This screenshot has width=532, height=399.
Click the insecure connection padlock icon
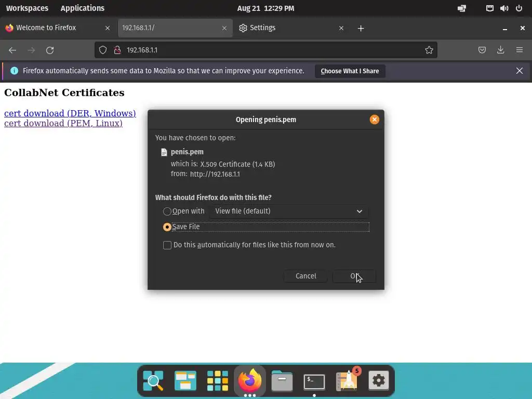tap(117, 50)
